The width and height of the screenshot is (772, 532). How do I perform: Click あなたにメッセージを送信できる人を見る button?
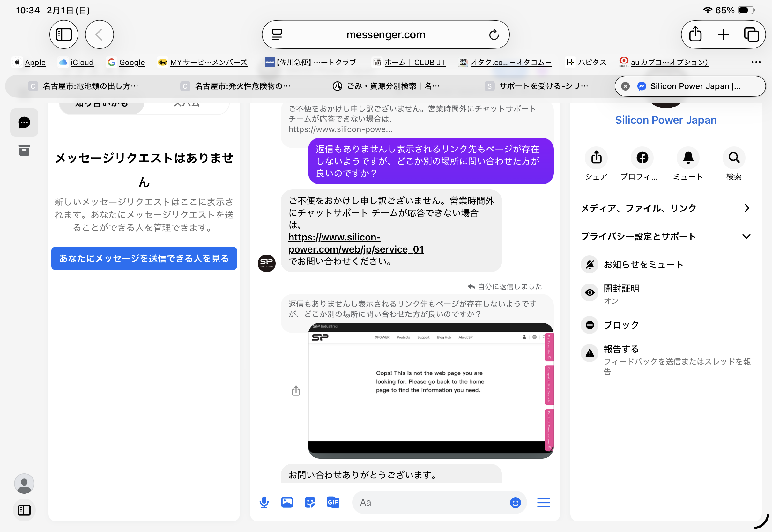pos(144,258)
